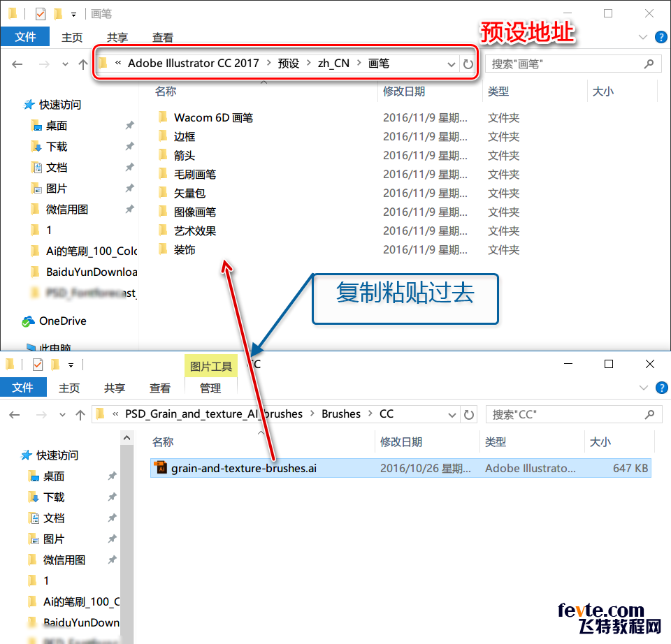Open quick access toolbar dropdown in 画笔 window
671x644 pixels.
tap(73, 15)
